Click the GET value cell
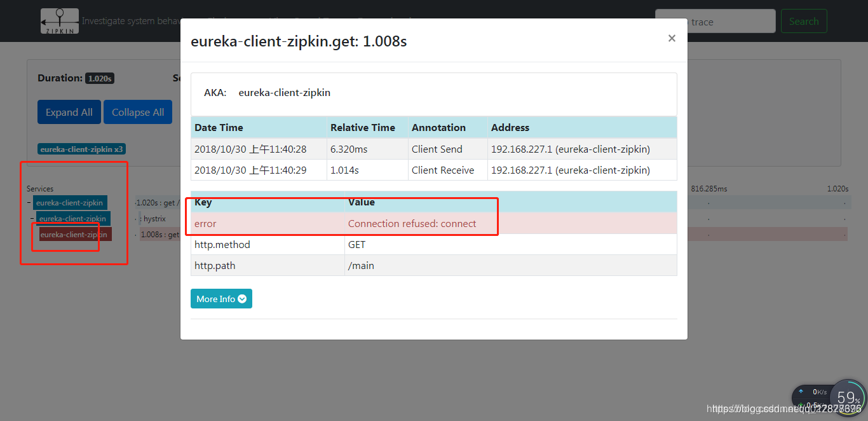Image resolution: width=868 pixels, height=421 pixels. coord(511,244)
